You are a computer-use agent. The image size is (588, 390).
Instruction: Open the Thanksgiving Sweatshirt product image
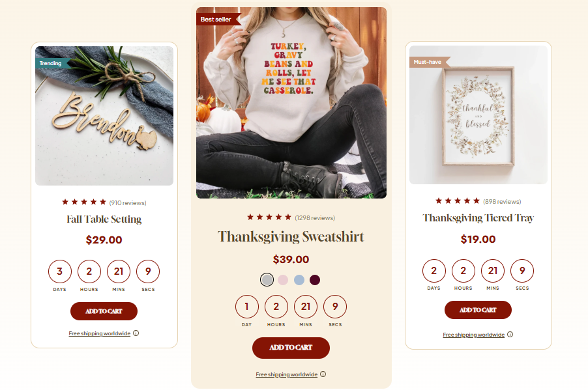(x=291, y=103)
